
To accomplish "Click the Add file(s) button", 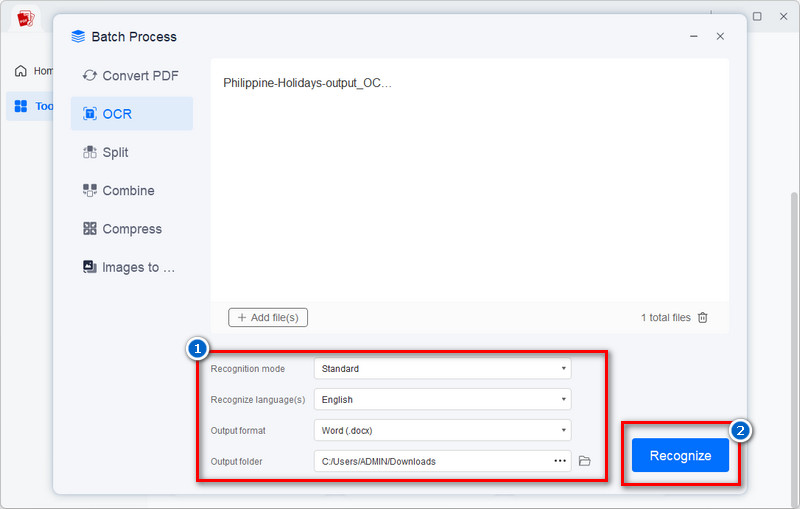I will click(x=268, y=318).
